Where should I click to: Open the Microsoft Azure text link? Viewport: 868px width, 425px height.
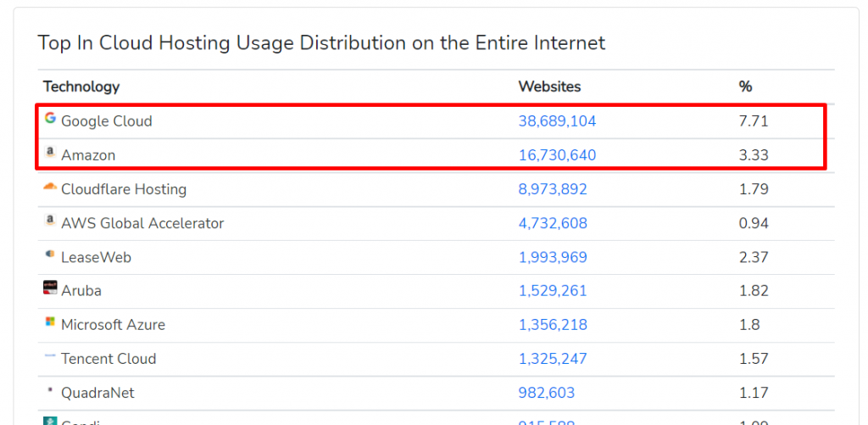point(113,325)
